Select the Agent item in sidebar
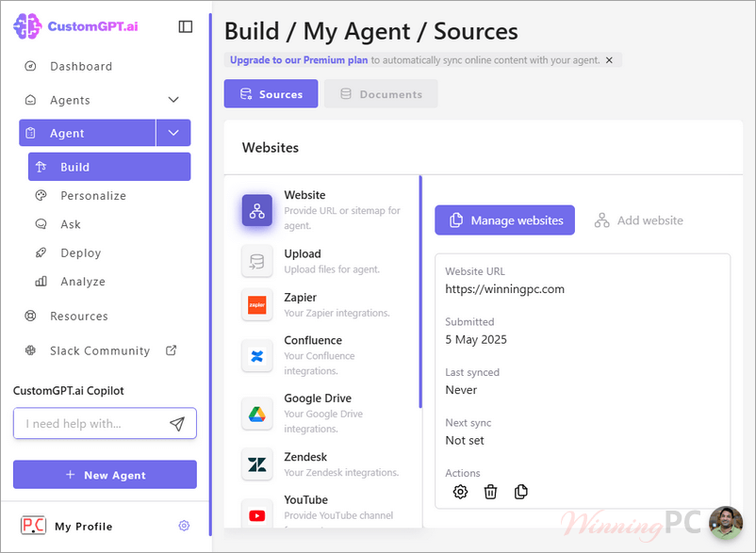Screen dimensions: 756x553 pyautogui.click(x=88, y=133)
